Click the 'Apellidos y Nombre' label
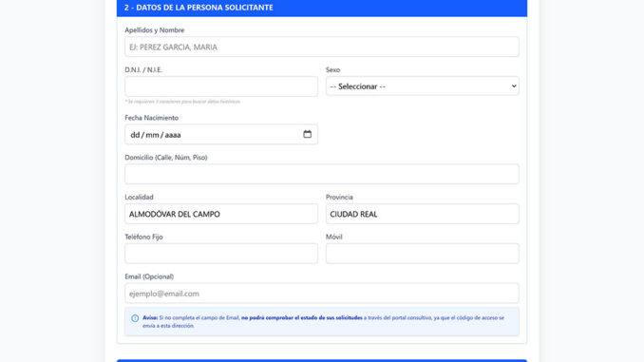 coord(155,30)
